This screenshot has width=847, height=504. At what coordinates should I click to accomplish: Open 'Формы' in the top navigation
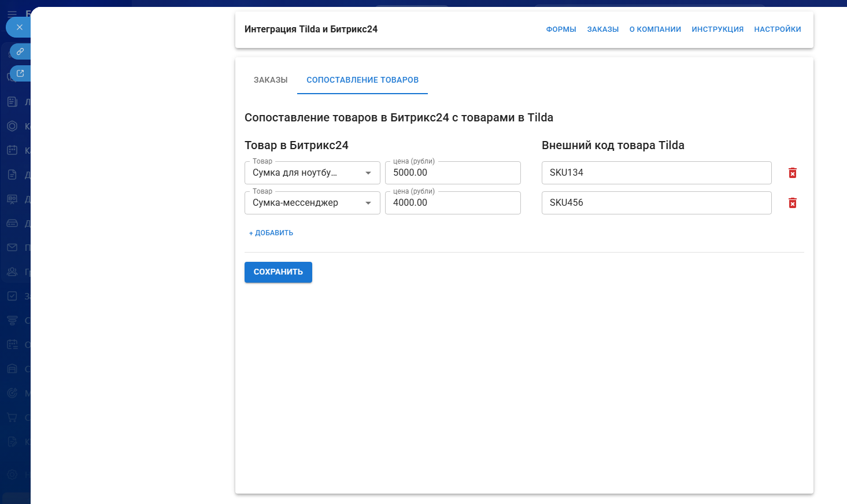click(561, 29)
